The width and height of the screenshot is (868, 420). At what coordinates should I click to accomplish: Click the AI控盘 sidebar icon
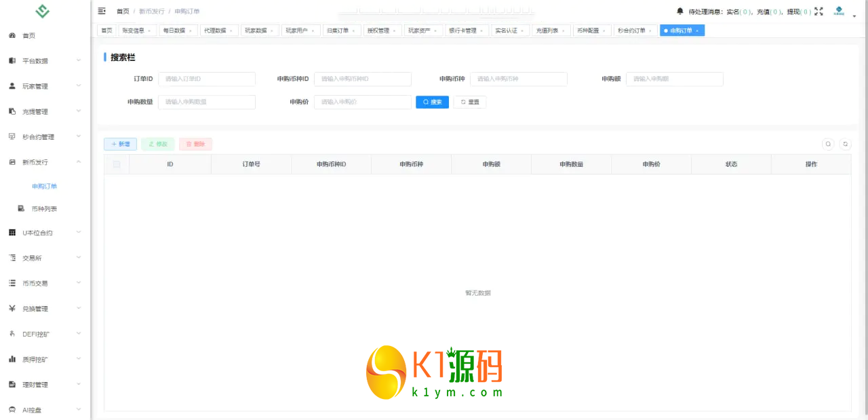pyautogui.click(x=12, y=410)
